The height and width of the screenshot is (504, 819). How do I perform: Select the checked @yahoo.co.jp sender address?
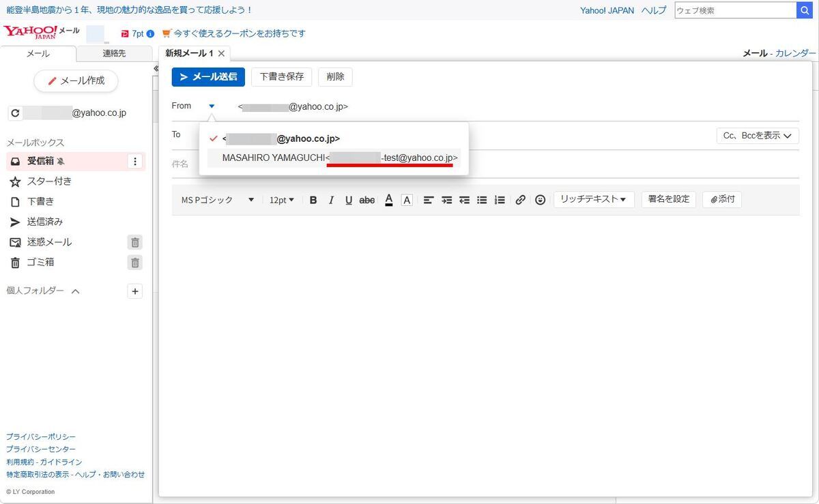pos(334,138)
